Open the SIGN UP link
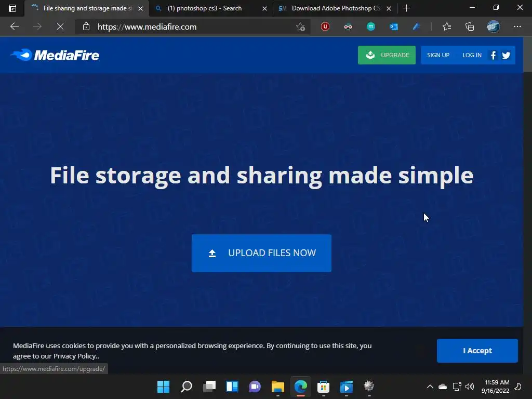 pyautogui.click(x=438, y=55)
